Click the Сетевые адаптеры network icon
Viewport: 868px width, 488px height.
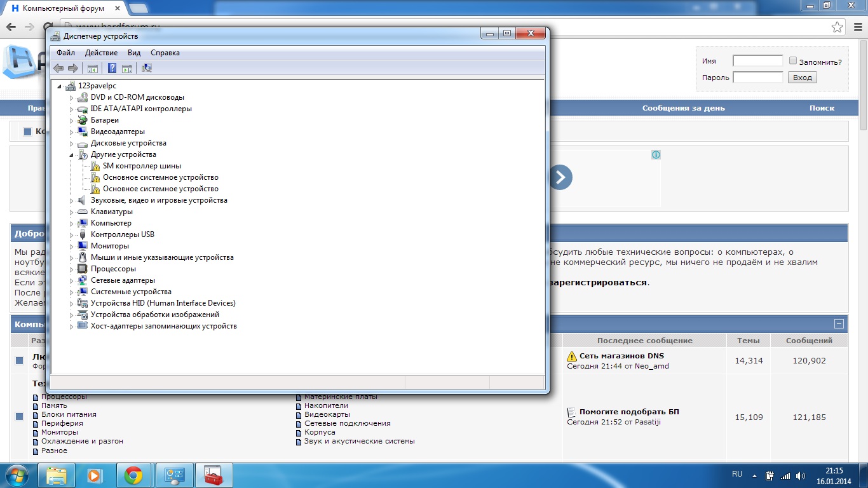[82, 280]
